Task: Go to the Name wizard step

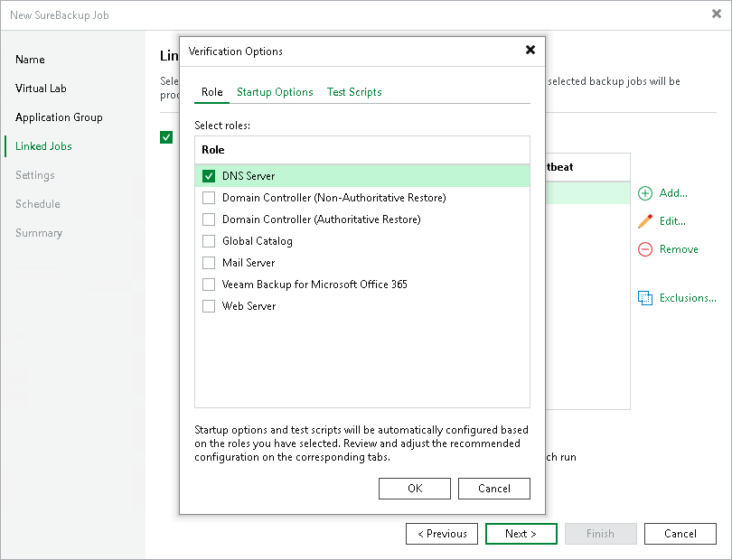Action: point(30,60)
